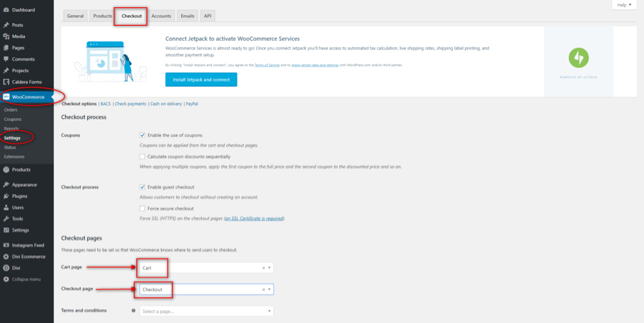Image resolution: width=644 pixels, height=323 pixels.
Task: Toggle Enable guest checkout checkbox
Action: pyautogui.click(x=142, y=187)
